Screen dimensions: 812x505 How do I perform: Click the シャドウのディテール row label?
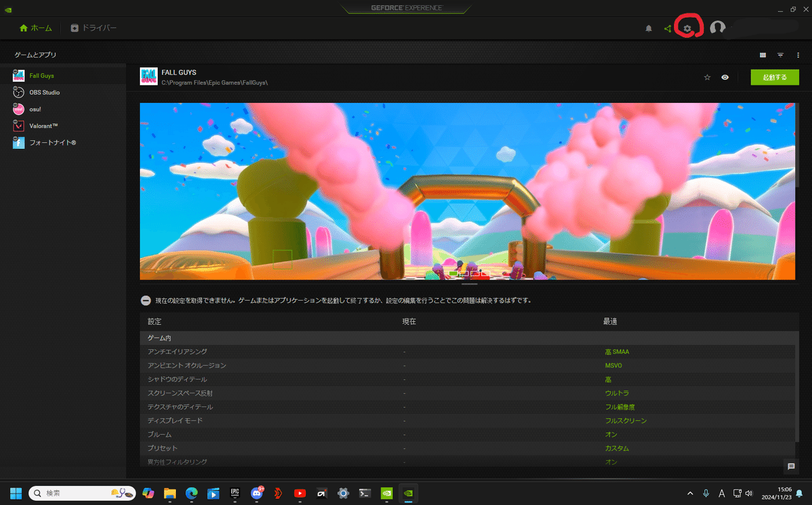[177, 379]
